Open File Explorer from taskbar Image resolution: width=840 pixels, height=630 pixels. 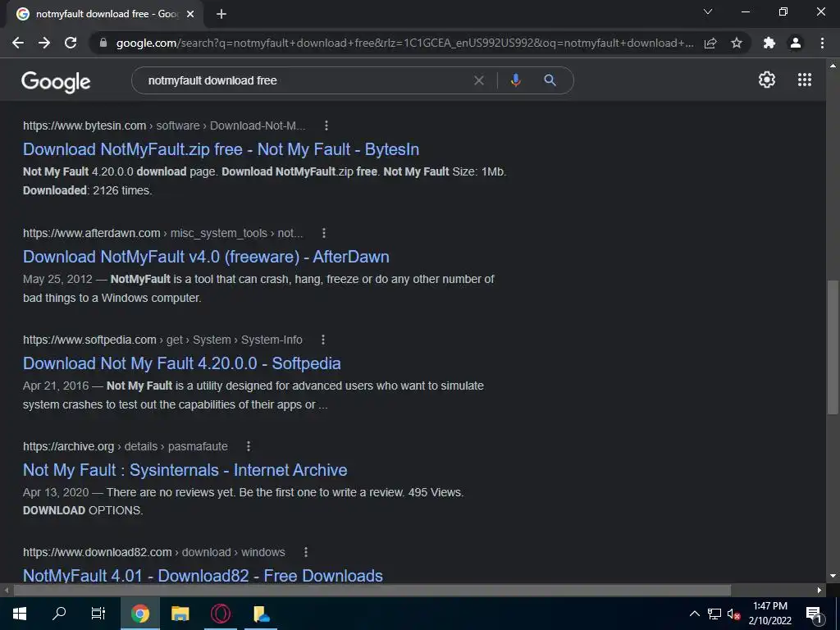180,614
